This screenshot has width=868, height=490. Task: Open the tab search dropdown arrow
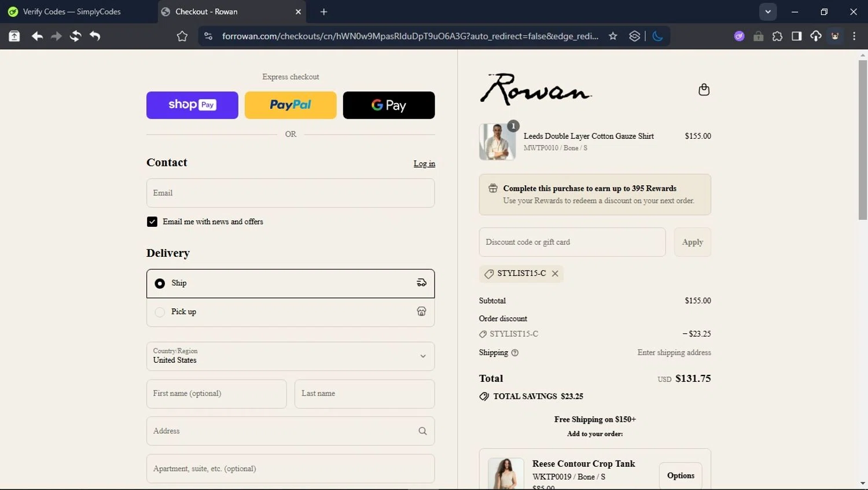(768, 12)
